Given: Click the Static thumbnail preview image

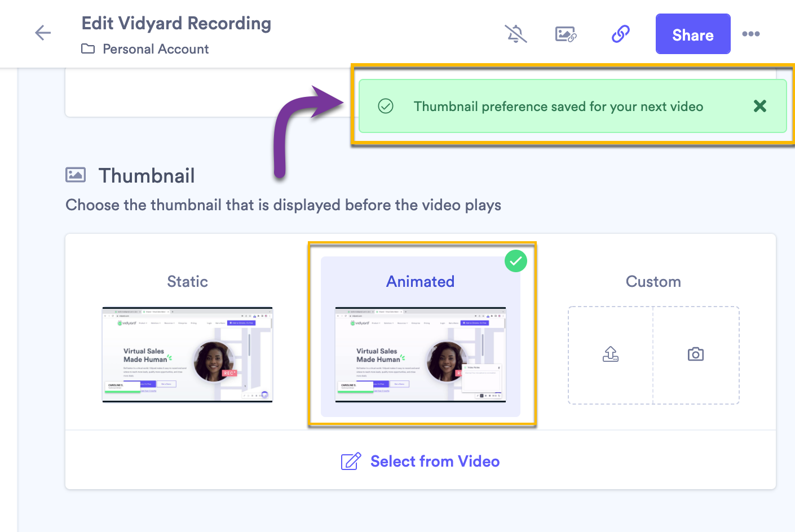Looking at the screenshot, I should [x=187, y=354].
